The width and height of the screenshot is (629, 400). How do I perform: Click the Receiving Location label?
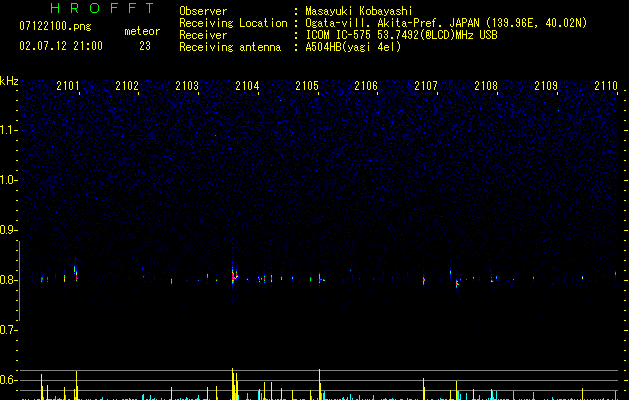point(233,23)
